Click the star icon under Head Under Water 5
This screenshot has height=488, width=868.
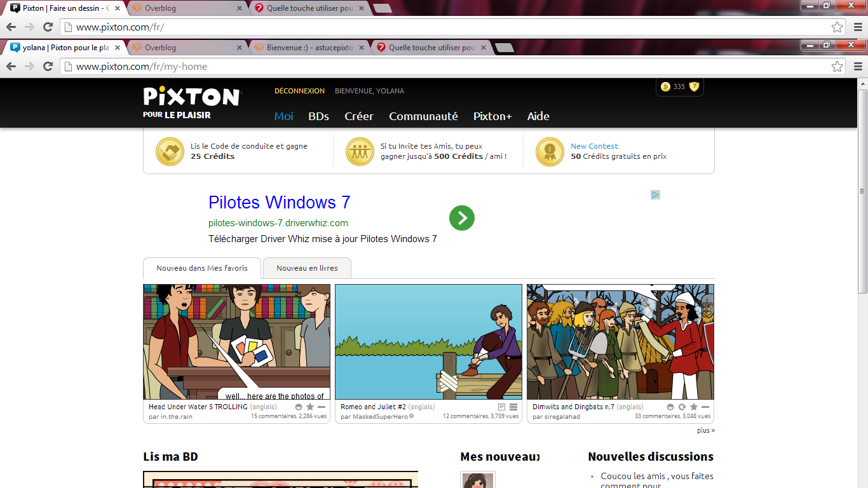point(310,407)
